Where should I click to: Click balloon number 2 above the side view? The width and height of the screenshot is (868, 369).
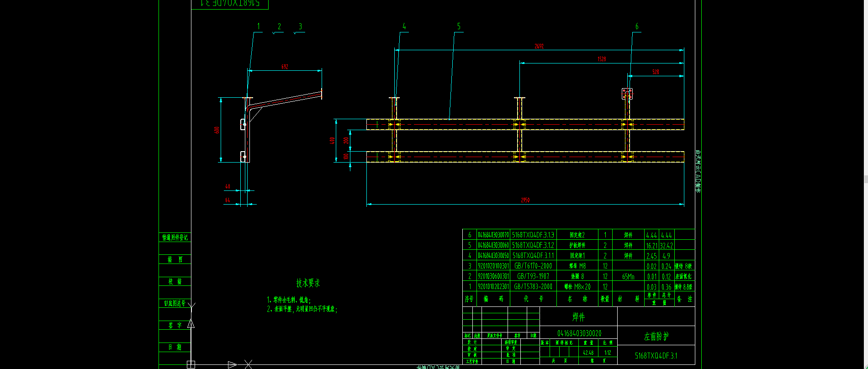[279, 26]
